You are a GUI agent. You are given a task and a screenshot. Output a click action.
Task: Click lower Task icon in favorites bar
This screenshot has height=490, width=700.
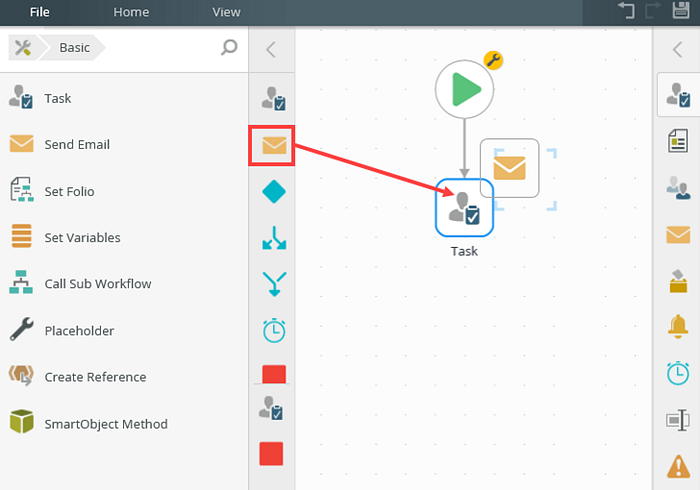pos(271,408)
